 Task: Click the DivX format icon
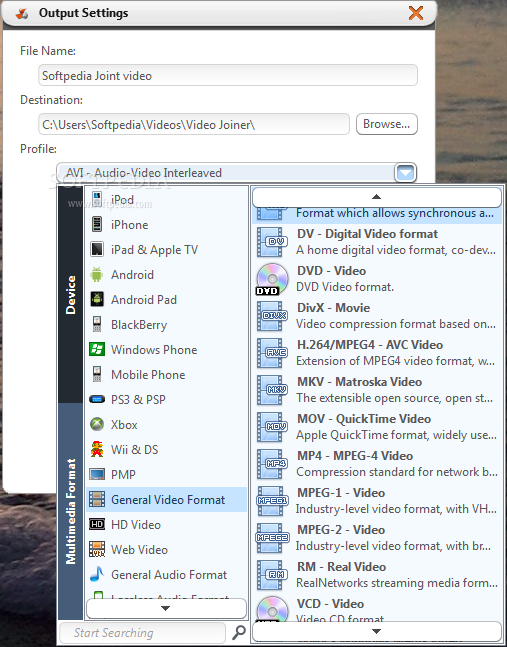point(272,316)
